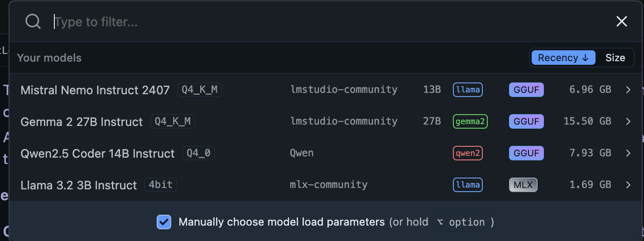Image resolution: width=644 pixels, height=241 pixels.
Task: Sort models by Size
Action: [x=615, y=58]
